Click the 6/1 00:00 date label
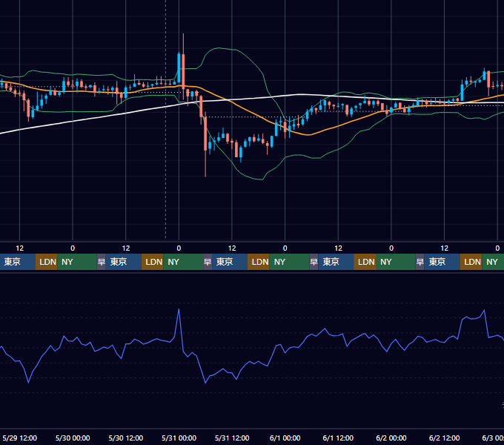This screenshot has height=445, width=504. pos(285,438)
